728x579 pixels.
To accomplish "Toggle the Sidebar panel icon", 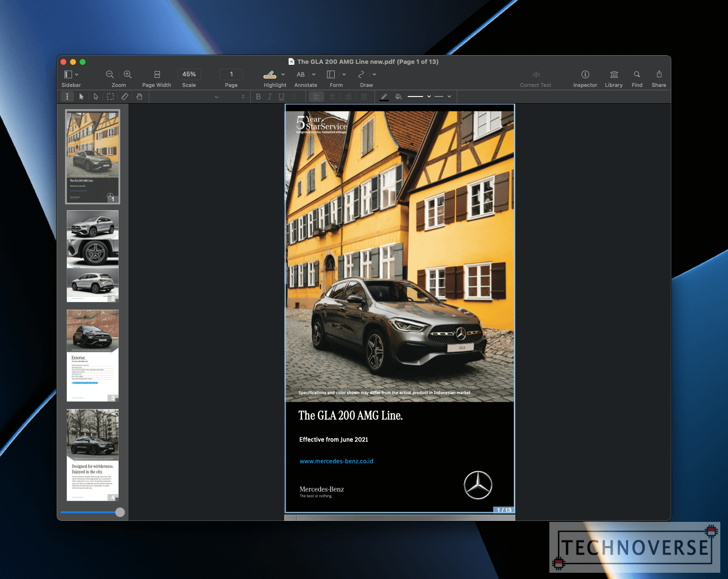I will [68, 74].
